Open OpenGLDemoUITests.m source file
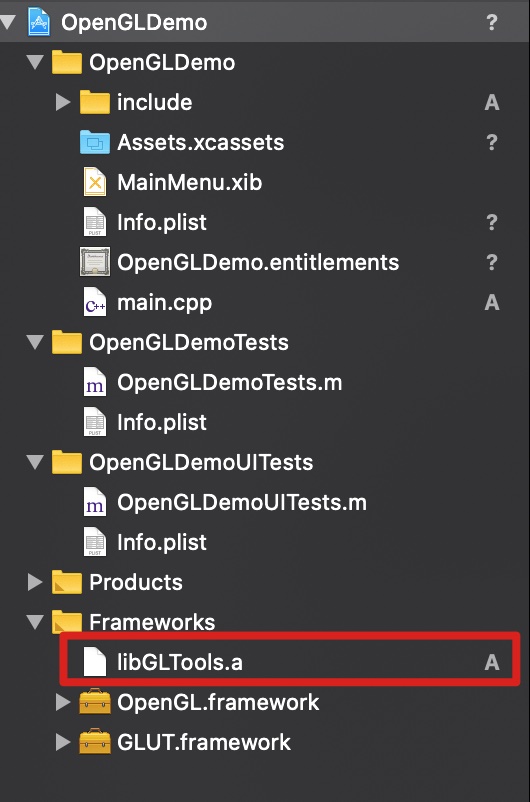This screenshot has width=530, height=802. coord(241,502)
